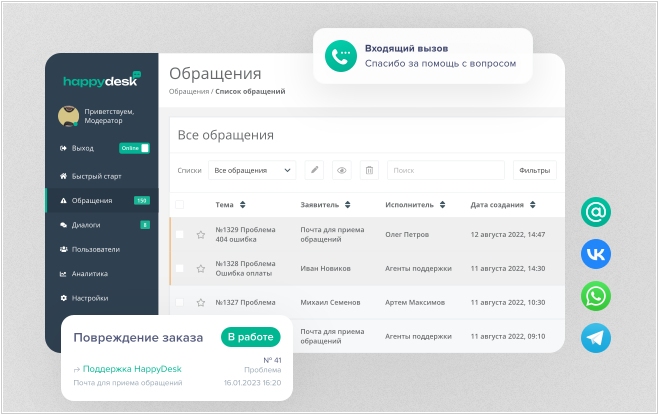Screen dimensions: 658x414
Task: Check the checkbox for ticket №1329
Action: click(179, 234)
